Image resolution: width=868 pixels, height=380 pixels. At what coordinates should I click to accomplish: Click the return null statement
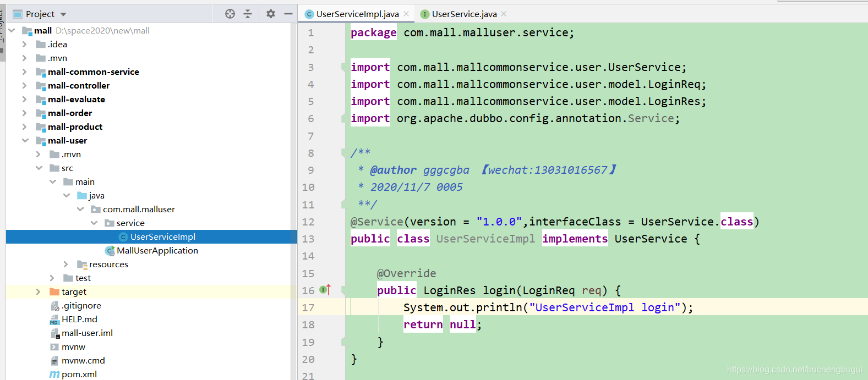coord(443,324)
